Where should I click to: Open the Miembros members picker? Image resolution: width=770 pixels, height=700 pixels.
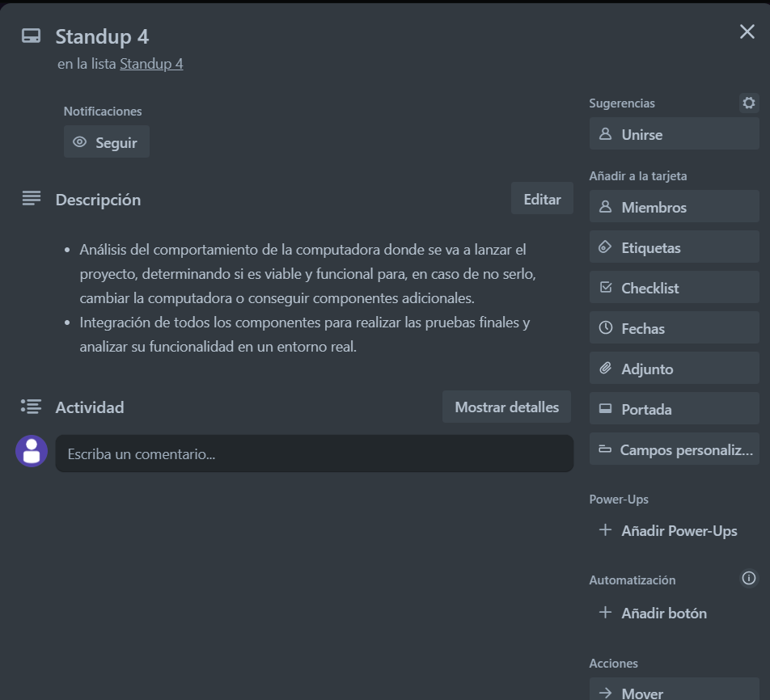coord(674,207)
